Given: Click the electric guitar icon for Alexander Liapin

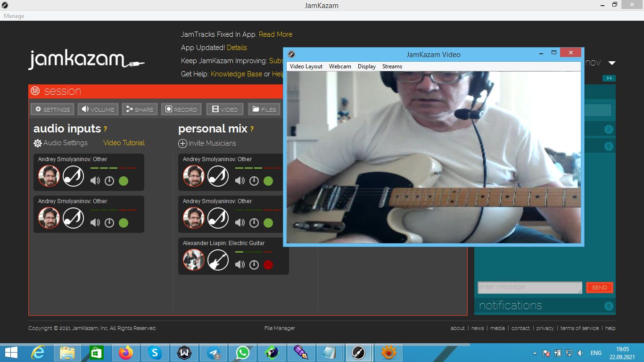Looking at the screenshot, I should [x=218, y=260].
